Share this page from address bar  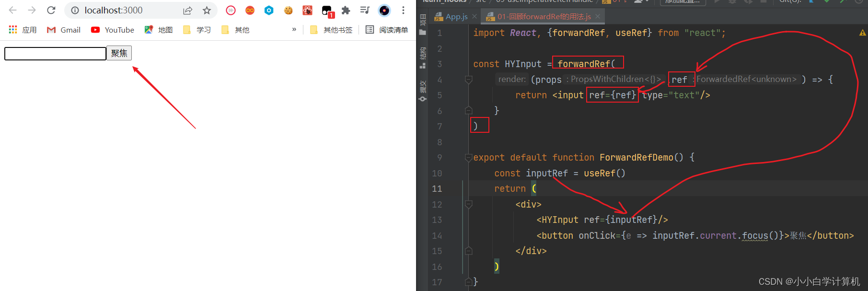(187, 10)
